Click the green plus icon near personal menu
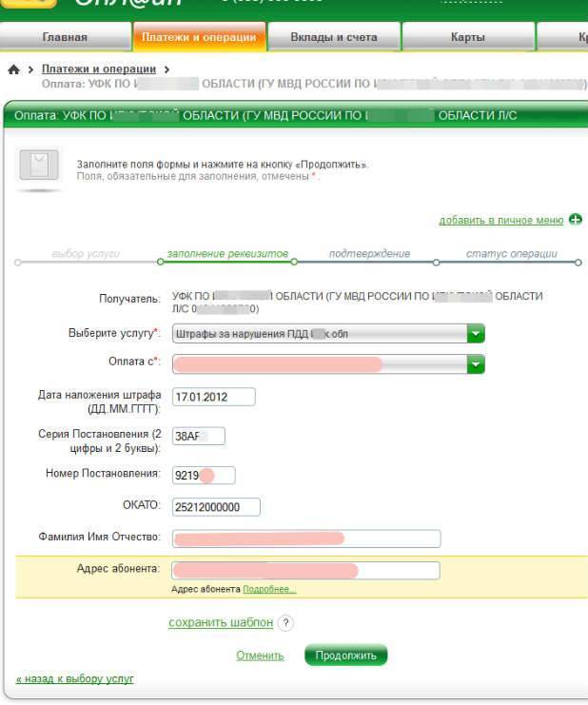The image size is (588, 705). pos(575,220)
